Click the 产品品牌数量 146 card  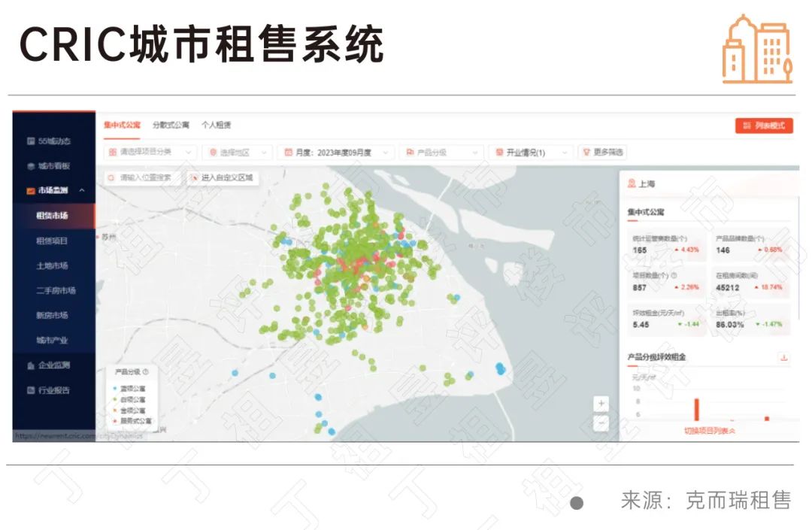tap(750, 245)
